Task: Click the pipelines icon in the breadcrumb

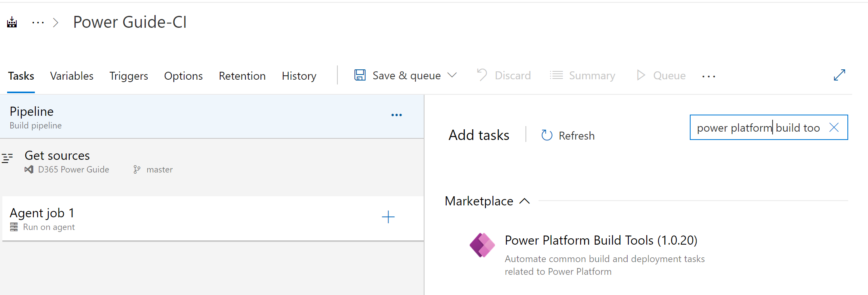Action: [12, 22]
